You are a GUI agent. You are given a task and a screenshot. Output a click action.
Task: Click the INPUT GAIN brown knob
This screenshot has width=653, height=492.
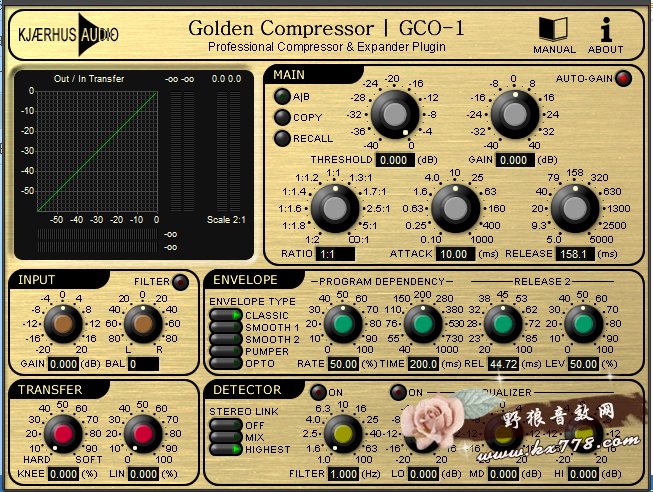pos(63,324)
